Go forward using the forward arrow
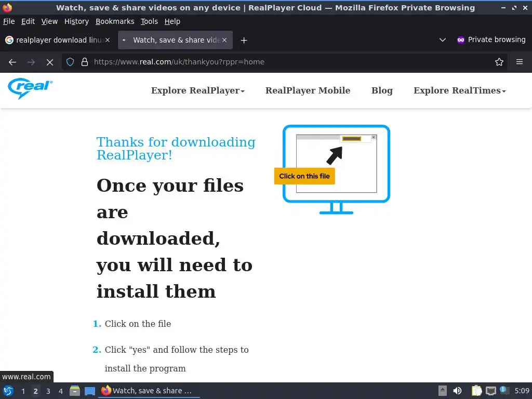Viewport: 532px width, 399px height. point(31,62)
